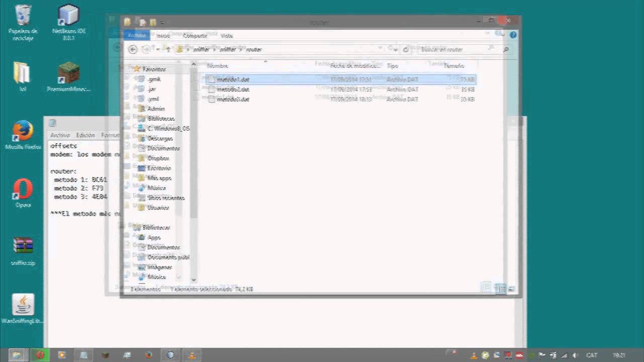The height and width of the screenshot is (362, 644).
Task: Open the Vista ribbon tab
Action: [x=226, y=36]
